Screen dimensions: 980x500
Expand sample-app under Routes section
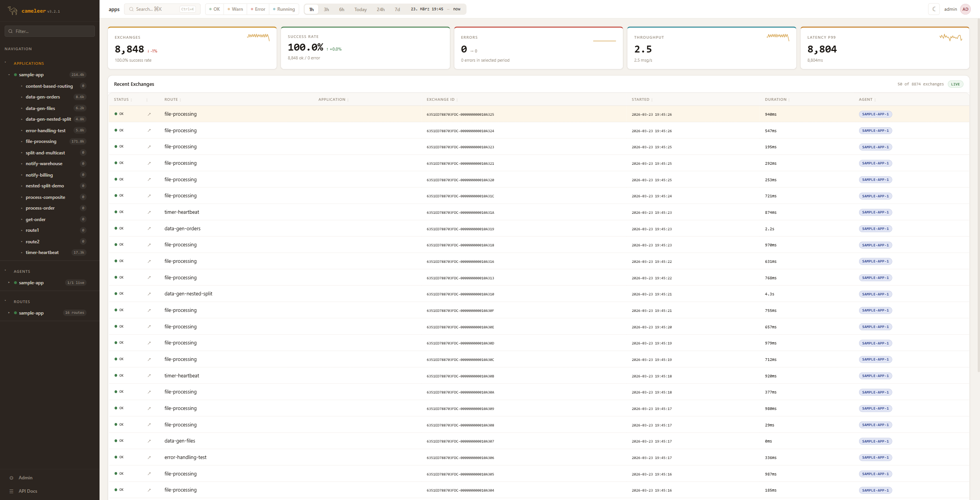click(x=9, y=313)
